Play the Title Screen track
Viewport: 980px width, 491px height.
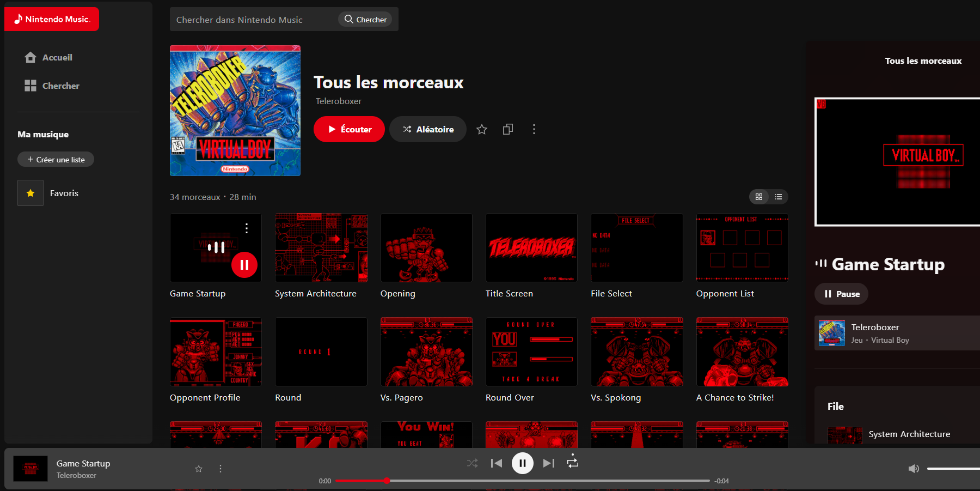click(x=531, y=247)
